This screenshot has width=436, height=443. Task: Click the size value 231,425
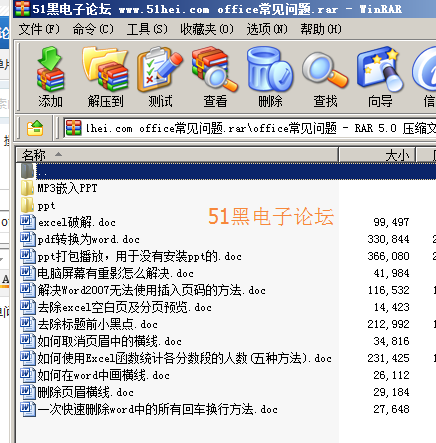tap(388, 358)
